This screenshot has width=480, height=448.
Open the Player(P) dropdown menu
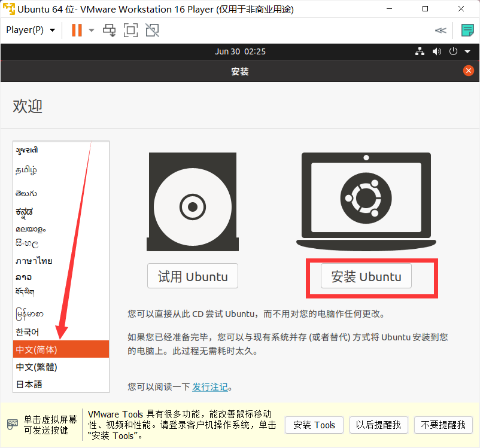point(31,30)
